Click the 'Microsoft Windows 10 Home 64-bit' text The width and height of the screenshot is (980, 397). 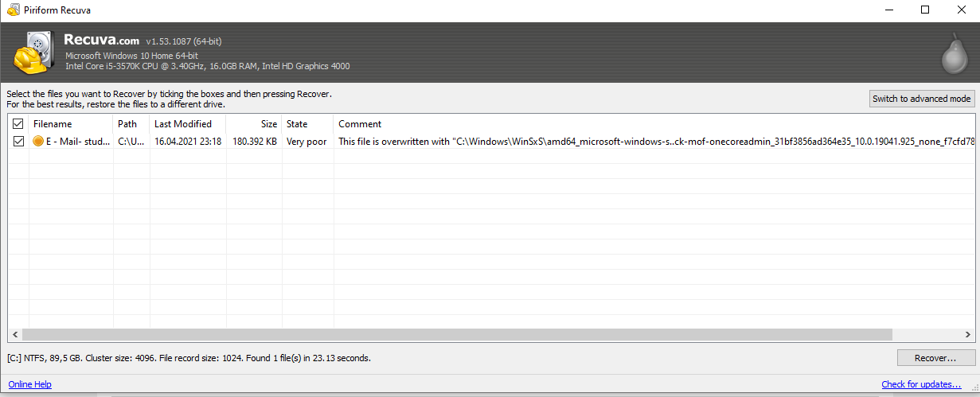click(x=131, y=56)
